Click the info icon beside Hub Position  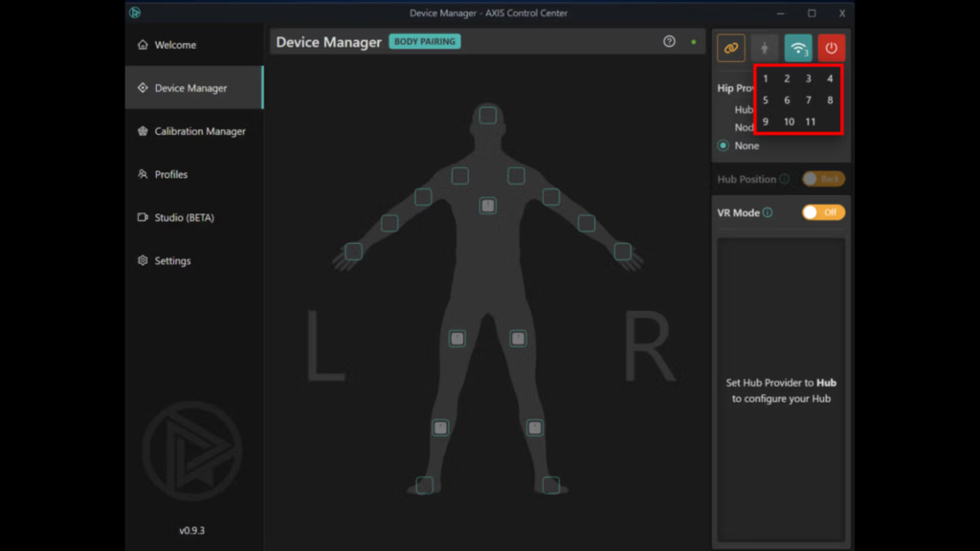(784, 179)
